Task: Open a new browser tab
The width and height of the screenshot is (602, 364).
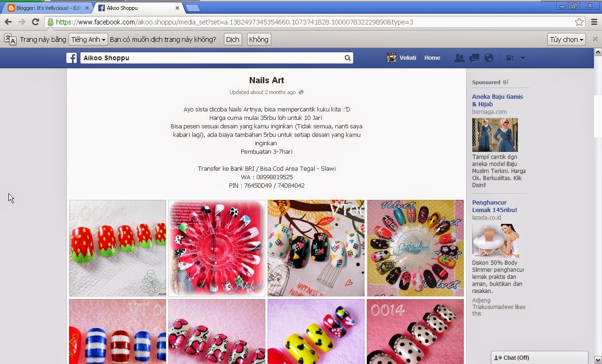Action: coord(193,8)
